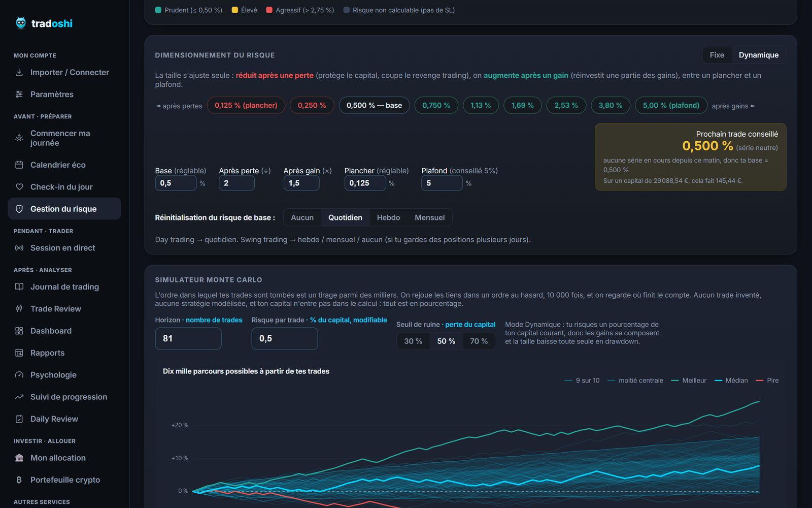Switch risk sizing to Fixe mode
The image size is (812, 508).
pyautogui.click(x=717, y=55)
